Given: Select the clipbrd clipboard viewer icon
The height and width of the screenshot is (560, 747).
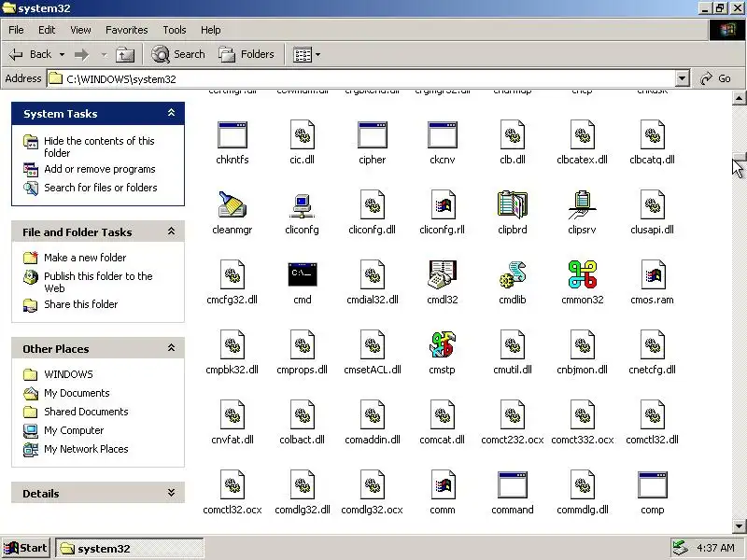Looking at the screenshot, I should pos(512,204).
